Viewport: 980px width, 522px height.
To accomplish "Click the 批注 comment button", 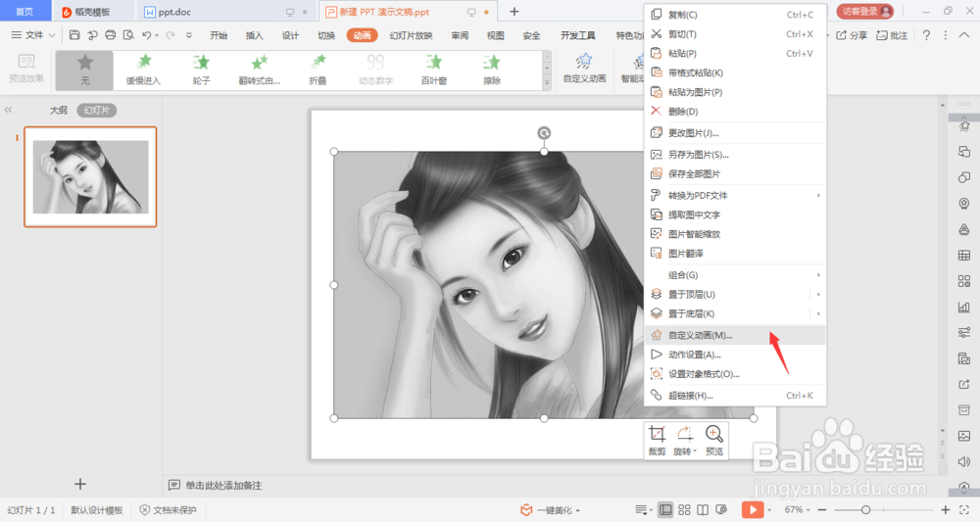I will (892, 35).
